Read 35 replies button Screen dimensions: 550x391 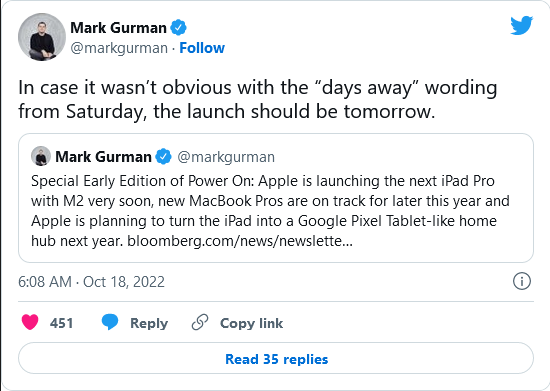tap(276, 358)
